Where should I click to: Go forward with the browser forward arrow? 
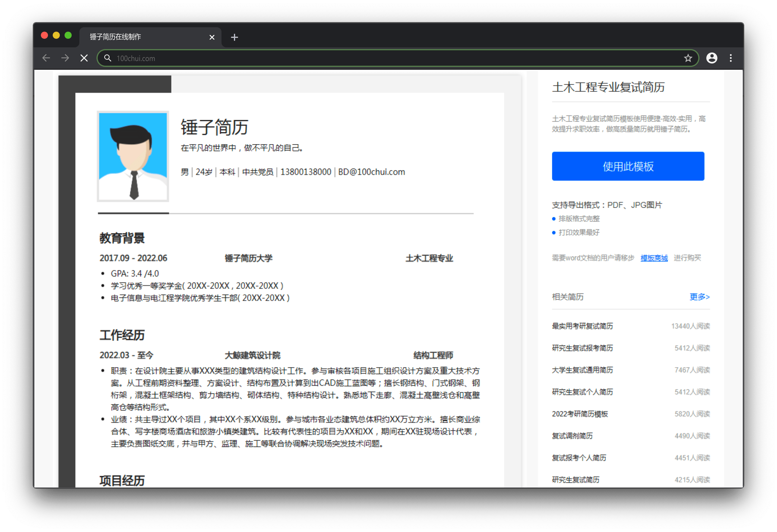pos(65,58)
